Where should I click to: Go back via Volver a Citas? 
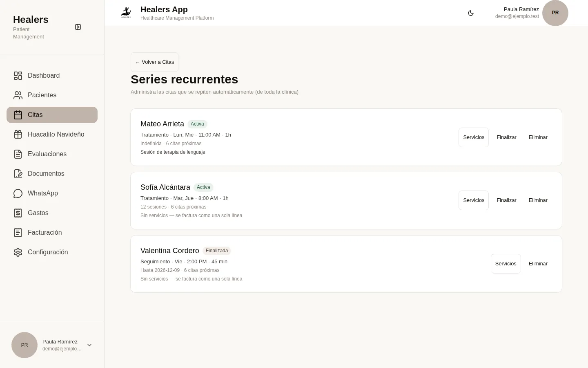click(x=154, y=62)
